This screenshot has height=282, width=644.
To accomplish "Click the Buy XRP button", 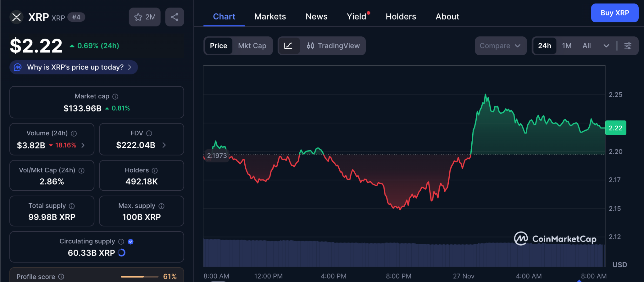I will (x=614, y=13).
